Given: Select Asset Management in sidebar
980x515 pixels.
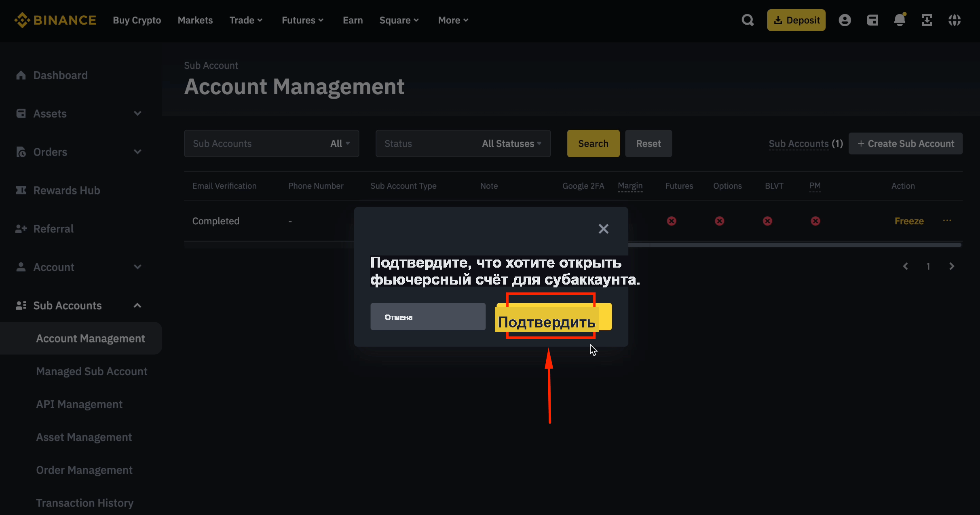Looking at the screenshot, I should point(84,437).
